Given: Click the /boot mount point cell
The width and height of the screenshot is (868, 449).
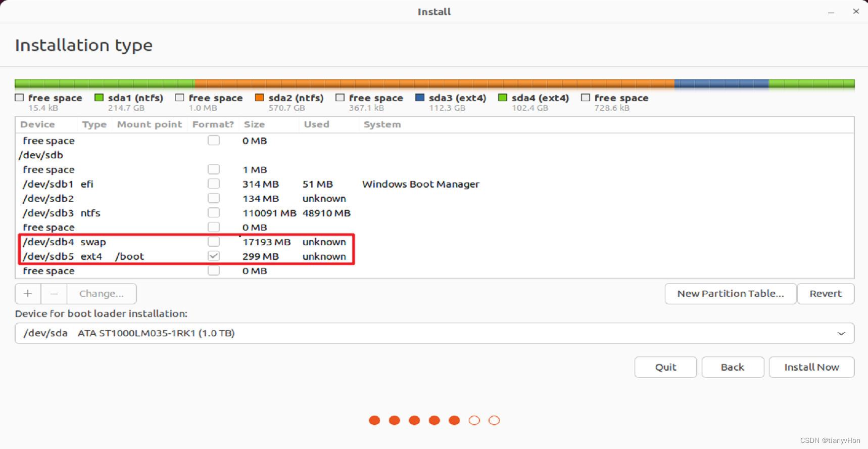Looking at the screenshot, I should 130,256.
